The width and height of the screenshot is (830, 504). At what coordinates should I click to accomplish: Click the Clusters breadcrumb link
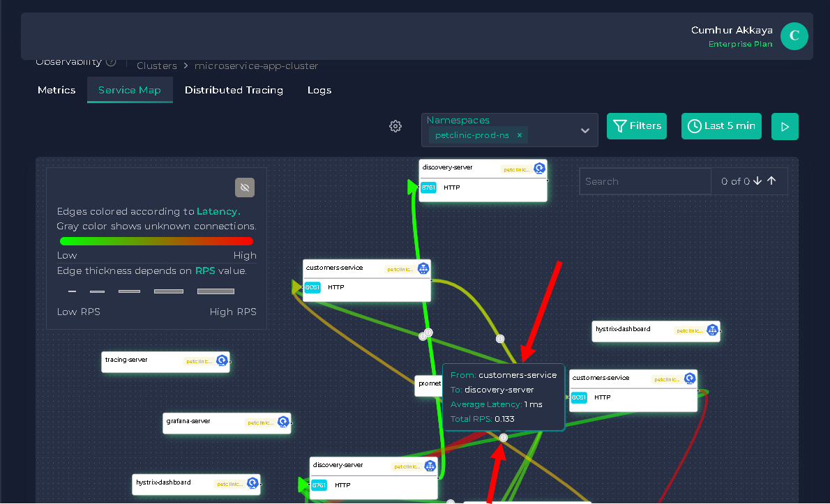[x=157, y=66]
